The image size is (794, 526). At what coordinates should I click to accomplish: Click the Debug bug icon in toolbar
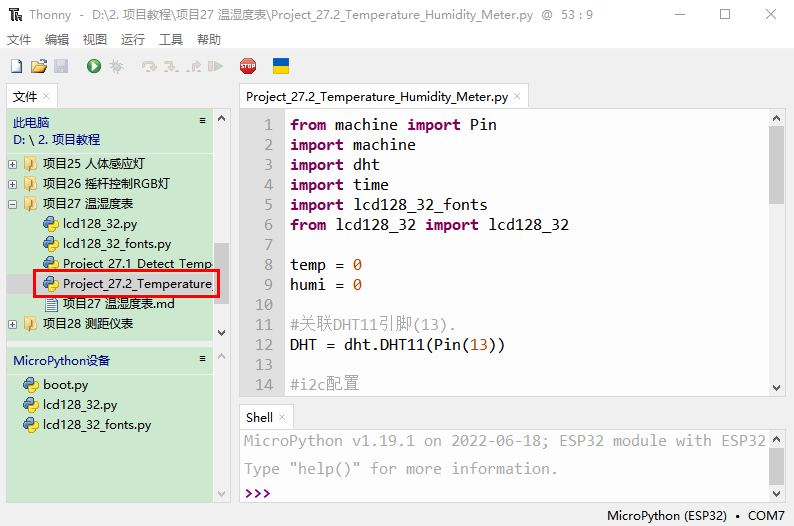tap(117, 66)
